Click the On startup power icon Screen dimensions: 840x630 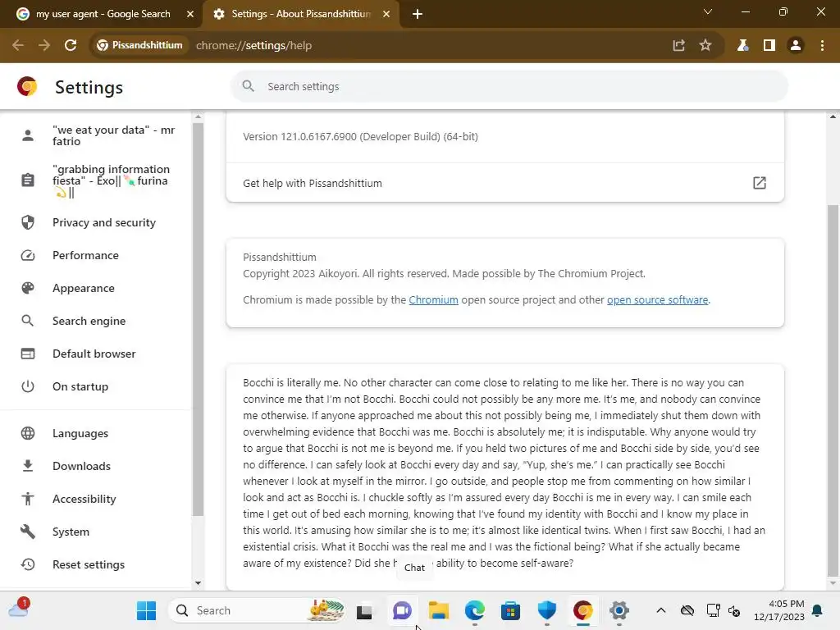(x=28, y=386)
